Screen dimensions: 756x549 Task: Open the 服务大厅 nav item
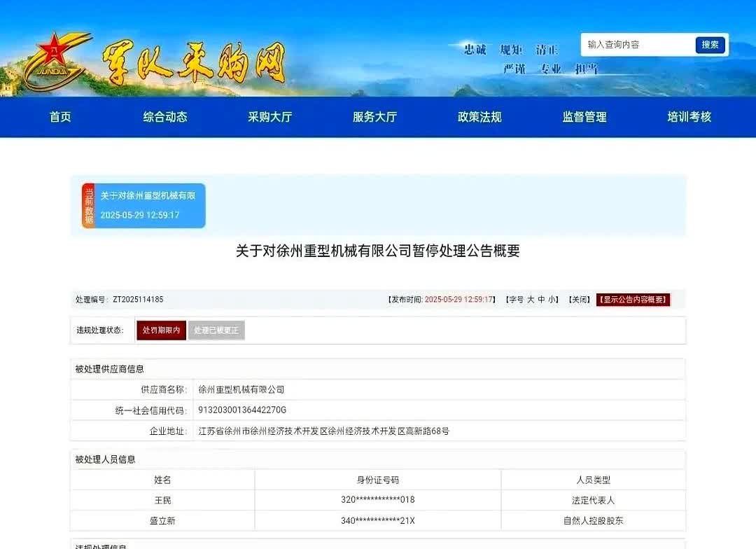(x=374, y=117)
